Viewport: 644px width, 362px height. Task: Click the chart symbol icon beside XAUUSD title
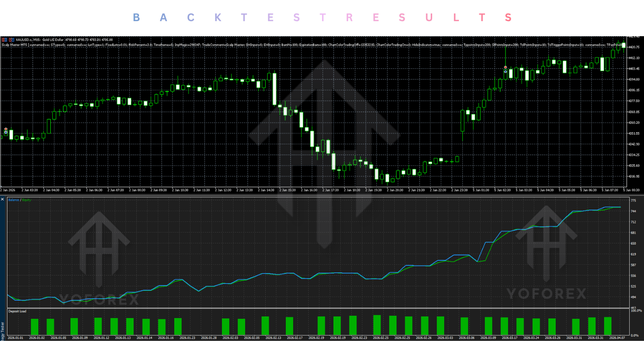coord(4,39)
